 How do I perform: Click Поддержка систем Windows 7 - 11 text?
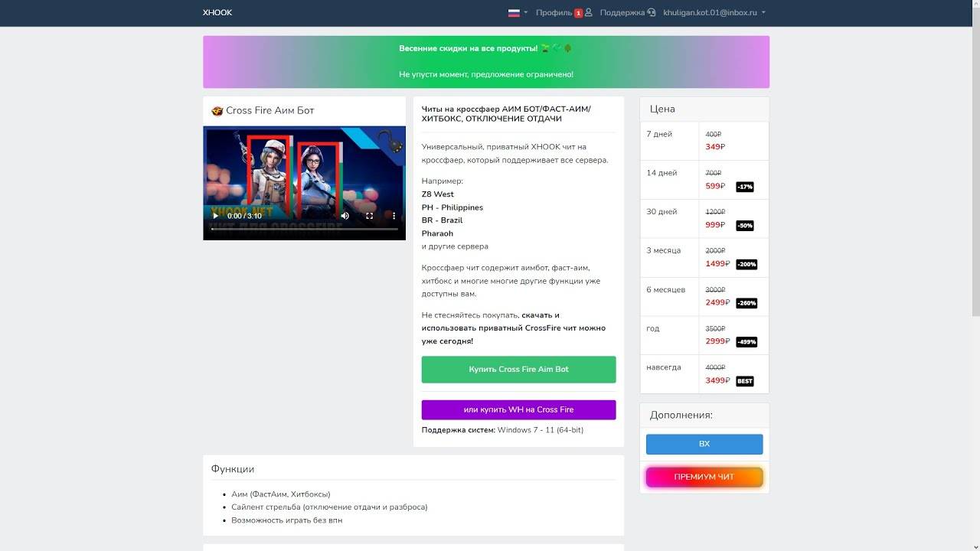[502, 430]
